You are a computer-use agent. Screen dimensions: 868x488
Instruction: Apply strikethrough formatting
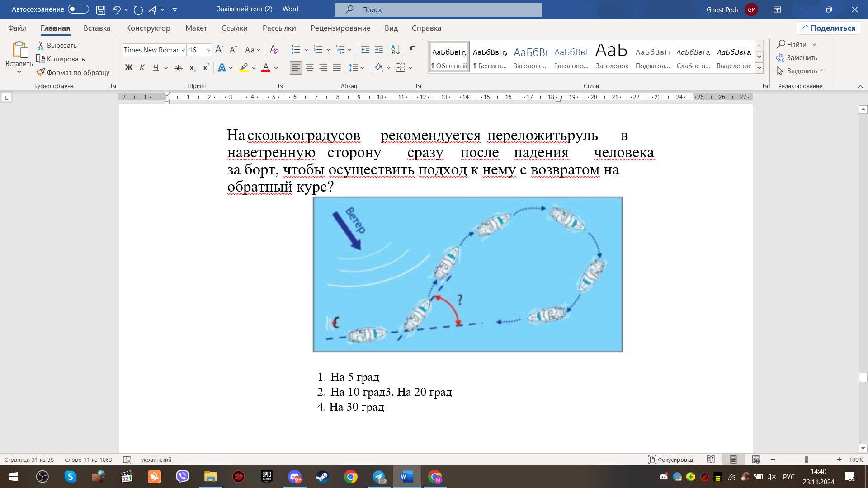(178, 68)
